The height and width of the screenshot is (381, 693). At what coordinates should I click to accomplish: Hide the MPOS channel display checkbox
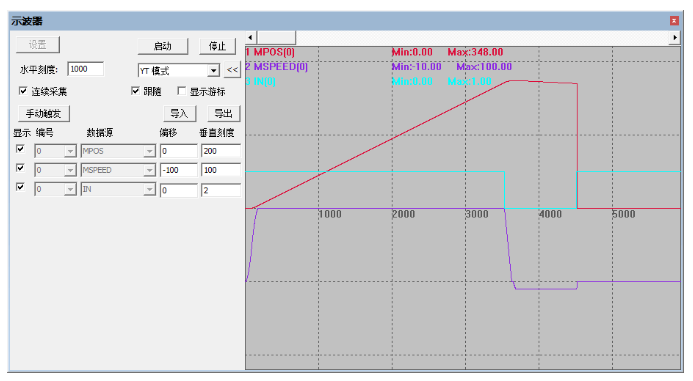click(20, 149)
